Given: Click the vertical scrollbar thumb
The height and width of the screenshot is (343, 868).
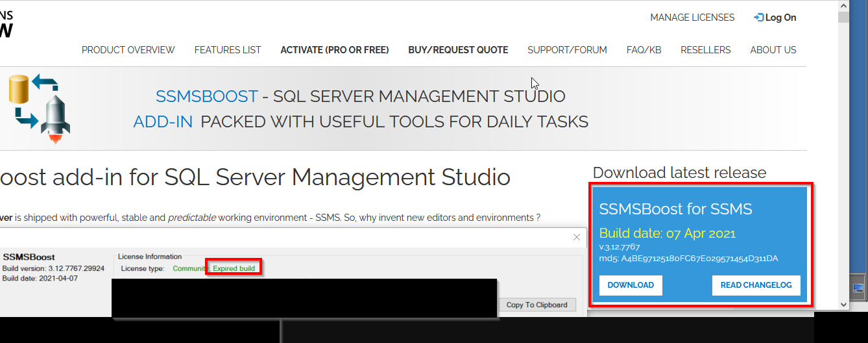Looking at the screenshot, I should point(843,17).
